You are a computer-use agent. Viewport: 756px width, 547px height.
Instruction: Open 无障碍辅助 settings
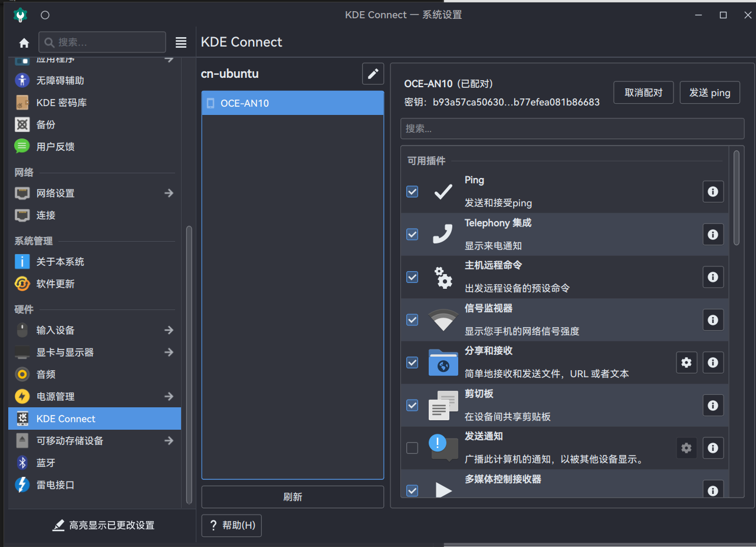[94, 81]
